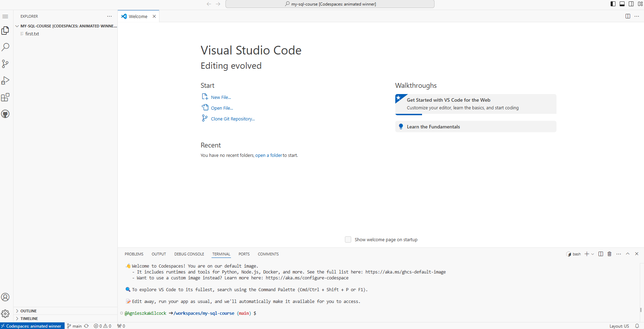This screenshot has height=329, width=644.
Task: Open the Run and Debug view
Action: (x=5, y=81)
